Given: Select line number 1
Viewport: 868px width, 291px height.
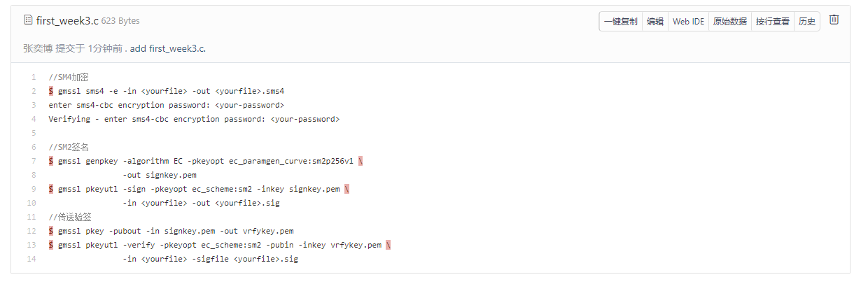Looking at the screenshot, I should pyautogui.click(x=34, y=77).
